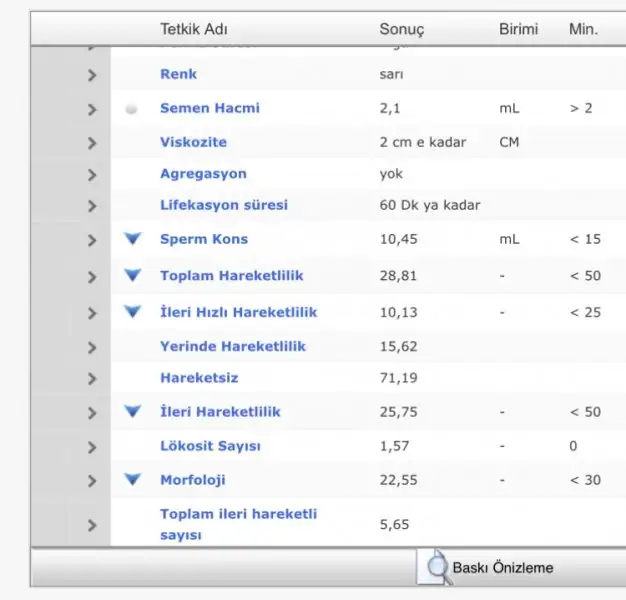626x600 pixels.
Task: Click blue down-arrow icon beside Sperm Kons
Action: 133,239
